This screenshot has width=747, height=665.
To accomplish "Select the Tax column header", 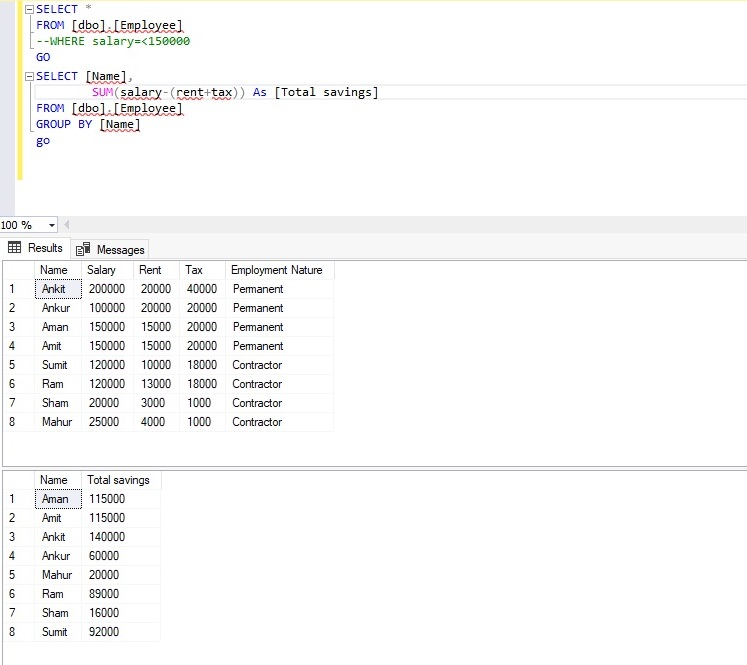I will 202,270.
